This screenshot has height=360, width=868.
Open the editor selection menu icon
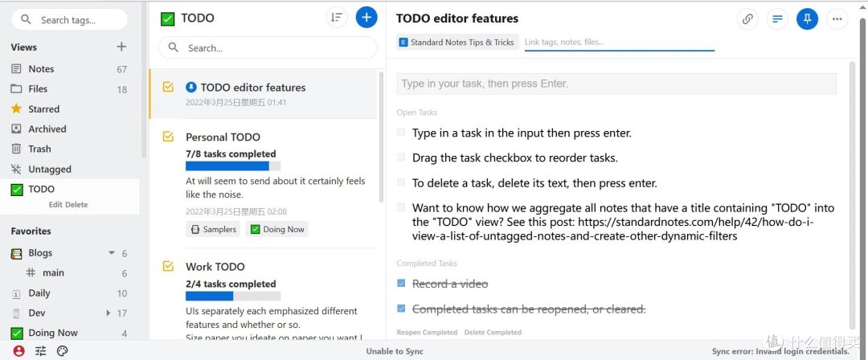click(x=777, y=18)
